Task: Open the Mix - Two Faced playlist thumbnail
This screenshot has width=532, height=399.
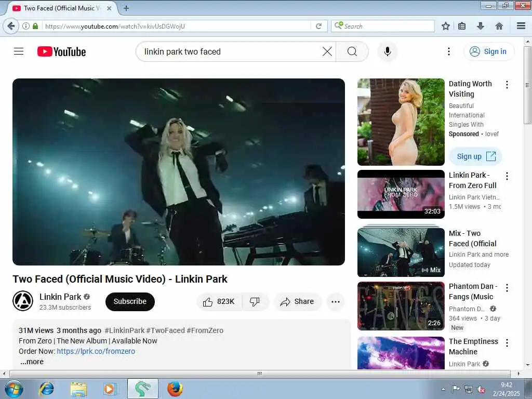Action: (401, 252)
